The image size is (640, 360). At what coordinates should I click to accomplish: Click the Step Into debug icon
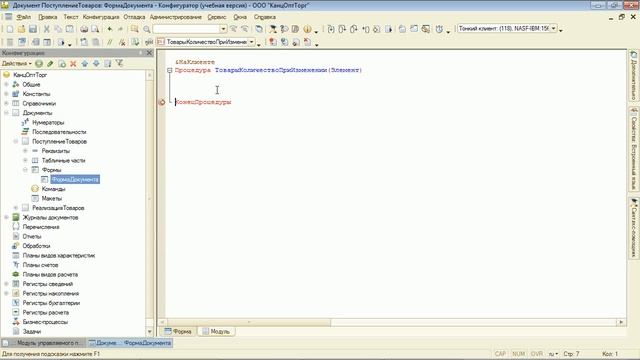pos(331,29)
